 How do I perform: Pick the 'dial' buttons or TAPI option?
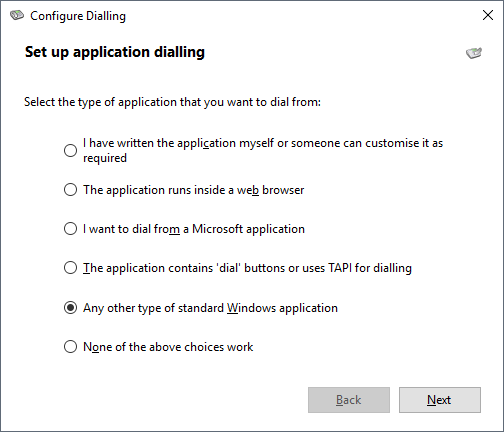(70, 268)
